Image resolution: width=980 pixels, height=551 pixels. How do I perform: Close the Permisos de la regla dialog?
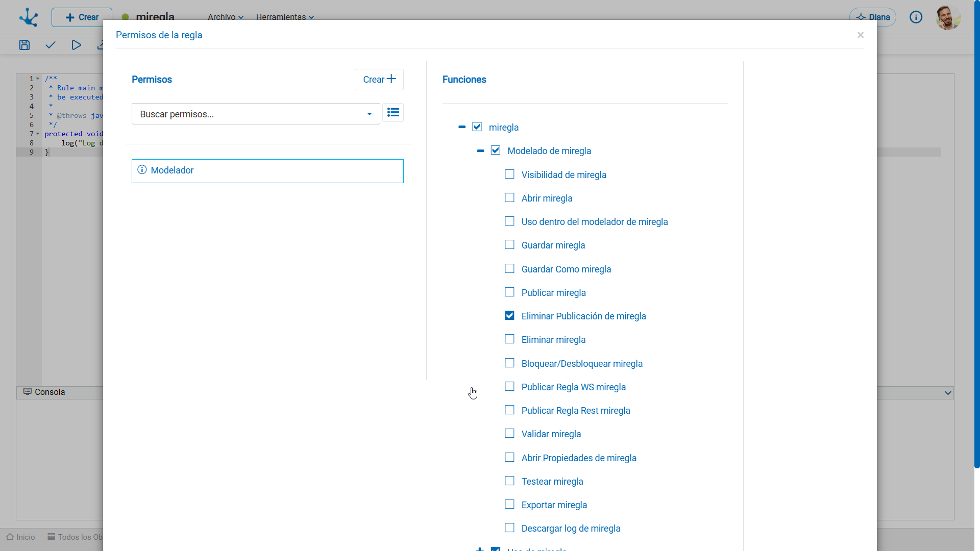coord(861,35)
